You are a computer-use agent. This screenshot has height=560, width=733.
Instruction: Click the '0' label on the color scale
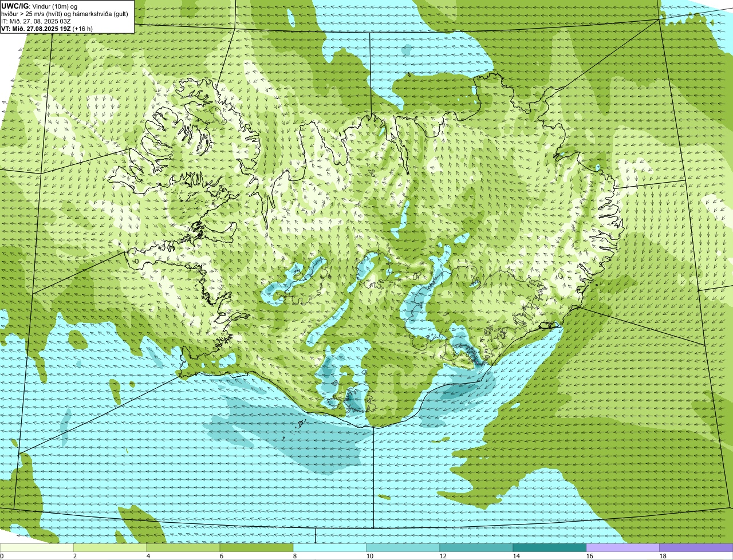[x=2, y=556]
